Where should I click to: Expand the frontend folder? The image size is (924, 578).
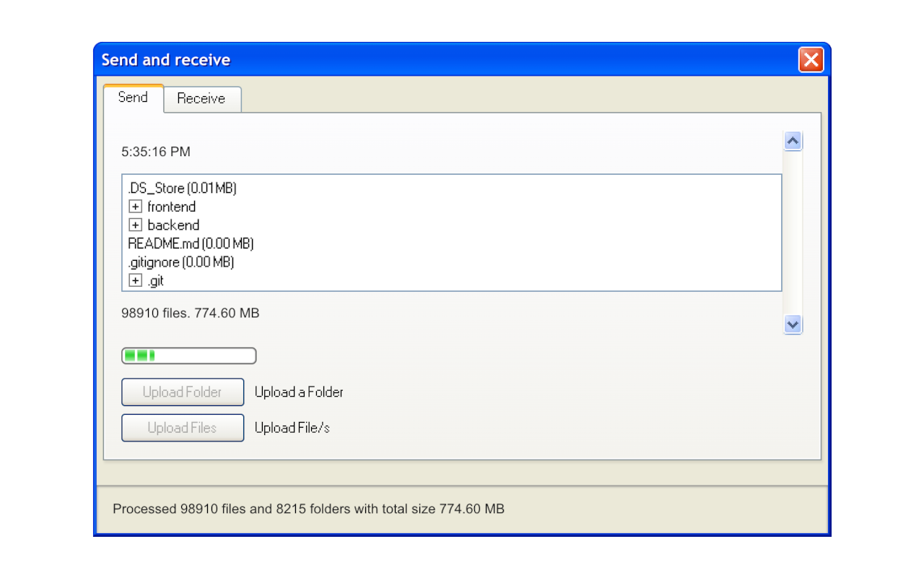(x=136, y=207)
